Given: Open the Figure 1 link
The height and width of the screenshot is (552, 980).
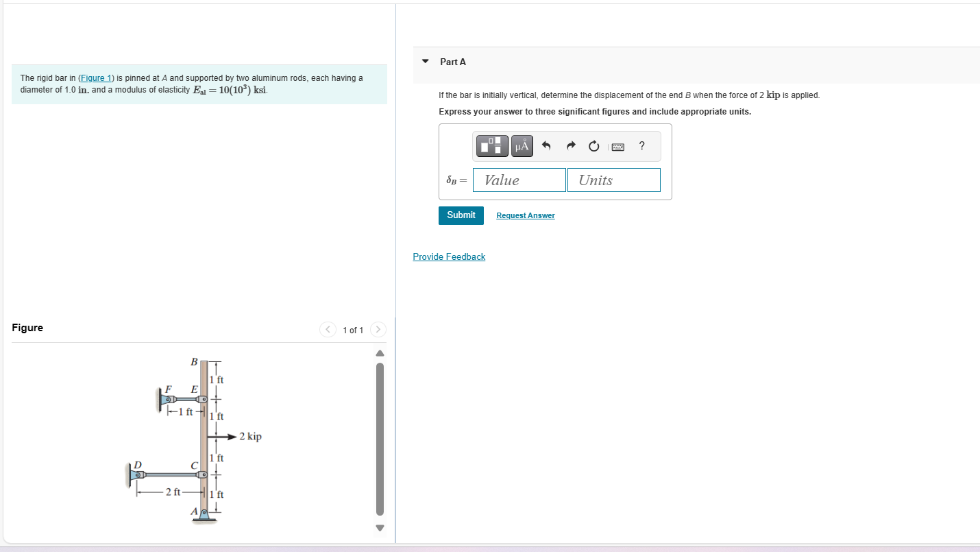Looking at the screenshot, I should tap(95, 77).
